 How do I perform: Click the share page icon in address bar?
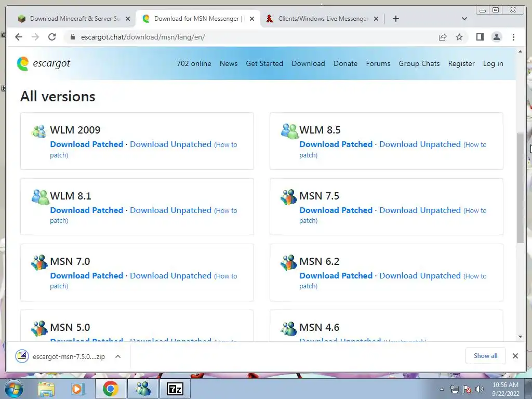coord(443,37)
